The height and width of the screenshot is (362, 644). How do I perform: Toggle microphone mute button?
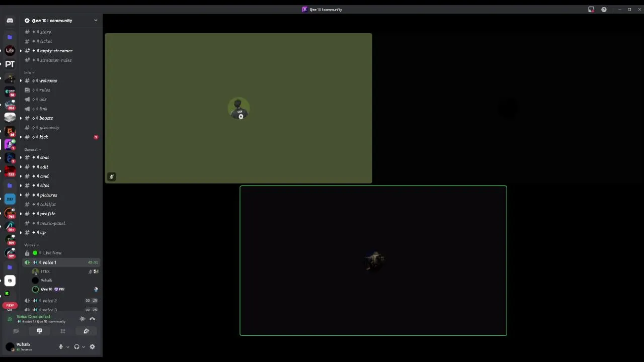[61, 347]
